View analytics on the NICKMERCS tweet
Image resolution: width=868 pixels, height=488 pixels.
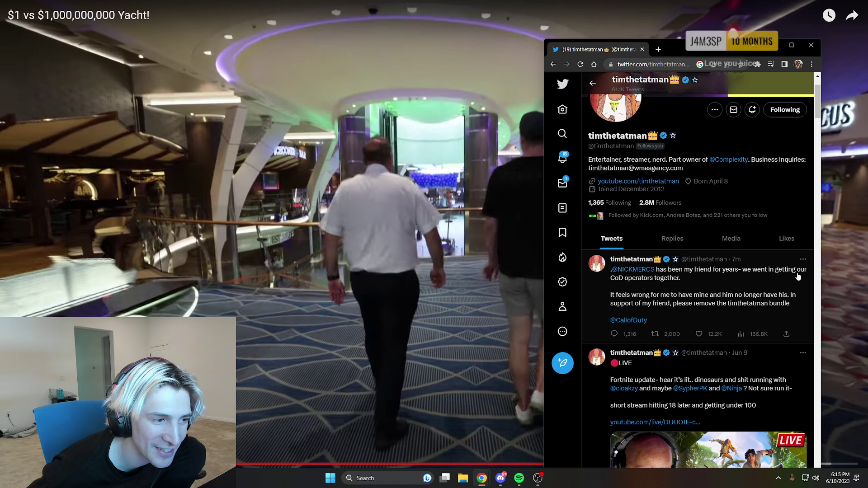pos(741,334)
